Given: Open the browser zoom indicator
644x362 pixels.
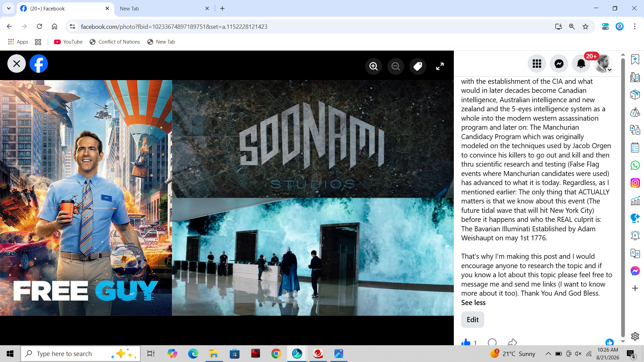Looking at the screenshot, I should tap(572, 26).
